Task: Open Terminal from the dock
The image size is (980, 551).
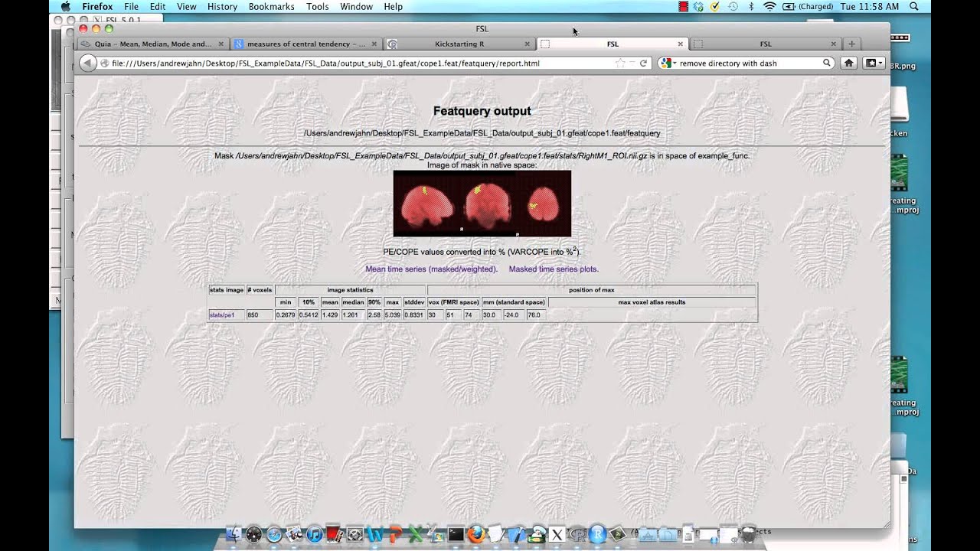Action: coord(456,534)
